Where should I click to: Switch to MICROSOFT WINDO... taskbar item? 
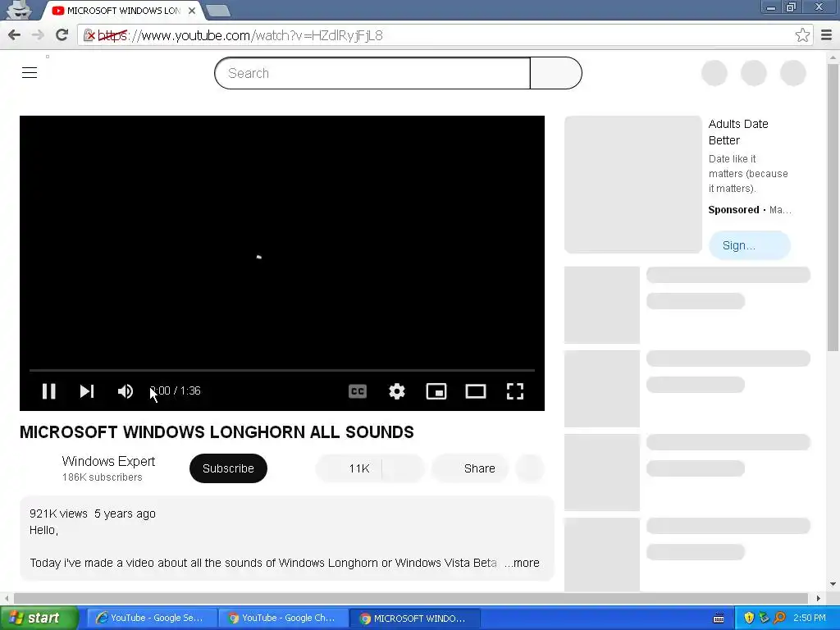[414, 619]
